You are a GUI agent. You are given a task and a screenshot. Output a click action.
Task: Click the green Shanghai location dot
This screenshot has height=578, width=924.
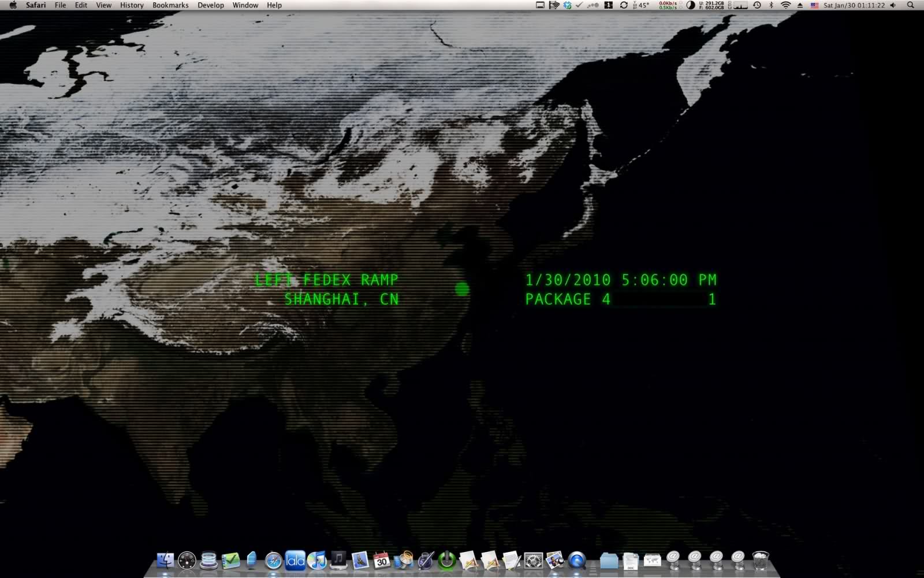point(462,289)
